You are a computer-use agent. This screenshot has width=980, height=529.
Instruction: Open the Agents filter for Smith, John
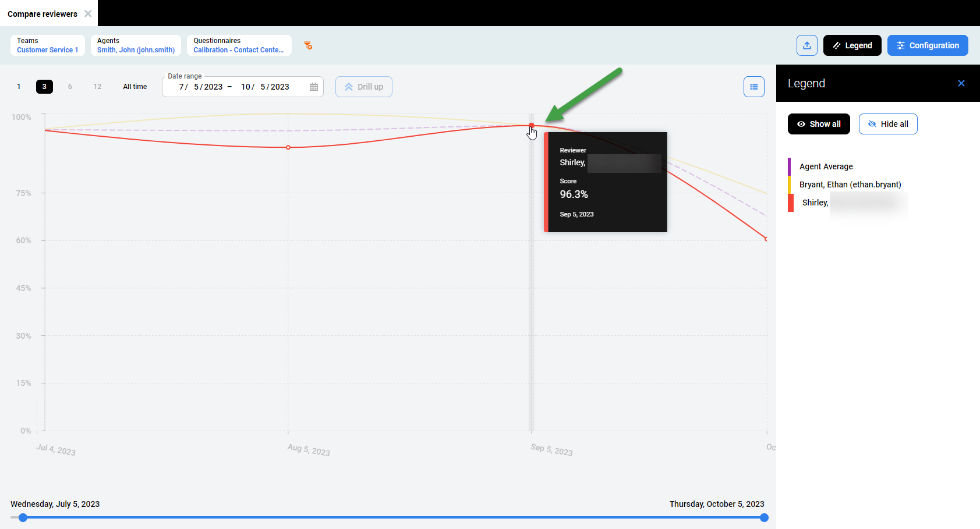[x=136, y=45]
